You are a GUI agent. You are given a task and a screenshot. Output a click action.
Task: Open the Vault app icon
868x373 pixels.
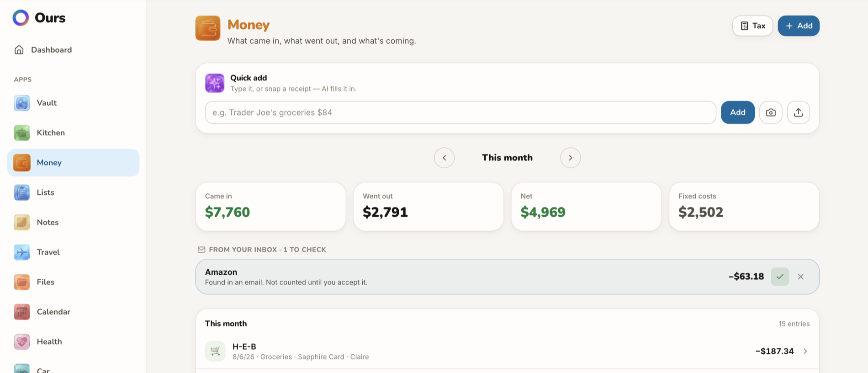point(22,103)
